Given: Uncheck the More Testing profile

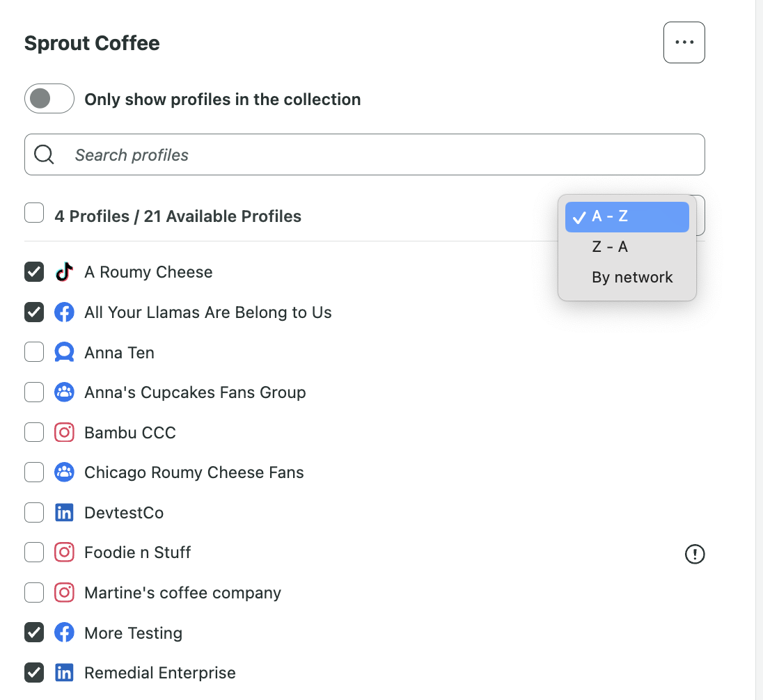Looking at the screenshot, I should point(33,632).
